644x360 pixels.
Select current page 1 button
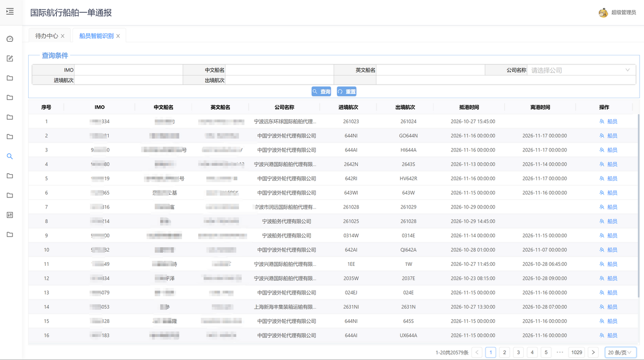(x=491, y=352)
